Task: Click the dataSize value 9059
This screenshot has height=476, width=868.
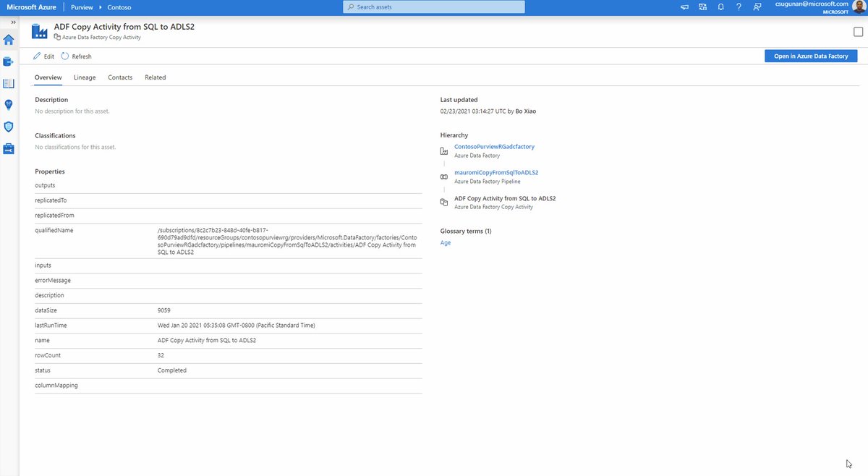Action: (164, 310)
